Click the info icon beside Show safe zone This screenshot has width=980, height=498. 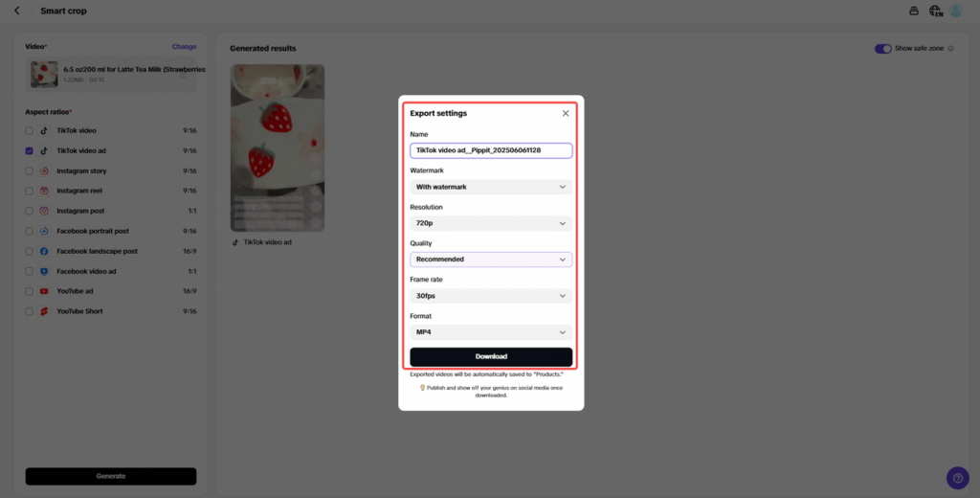[950, 48]
